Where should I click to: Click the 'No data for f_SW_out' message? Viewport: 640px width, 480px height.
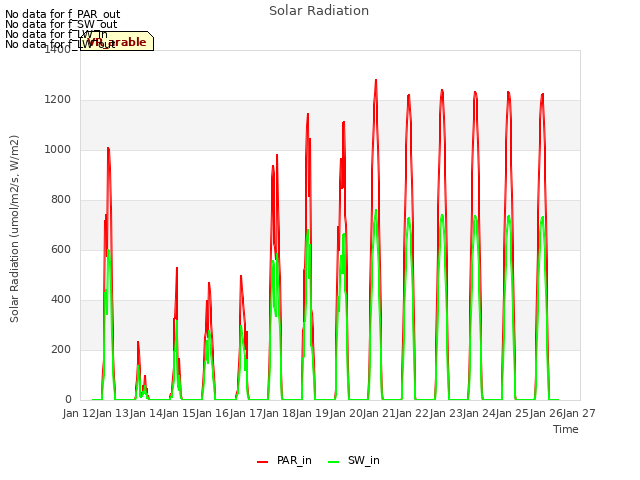click(x=61, y=24)
